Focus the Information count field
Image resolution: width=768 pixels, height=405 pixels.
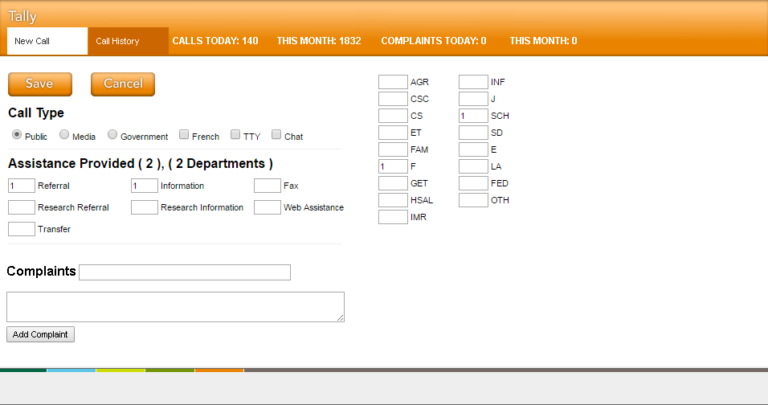coord(144,186)
